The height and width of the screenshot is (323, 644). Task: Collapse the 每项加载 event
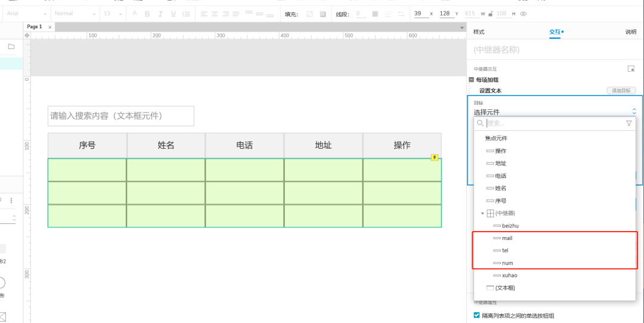(x=472, y=79)
